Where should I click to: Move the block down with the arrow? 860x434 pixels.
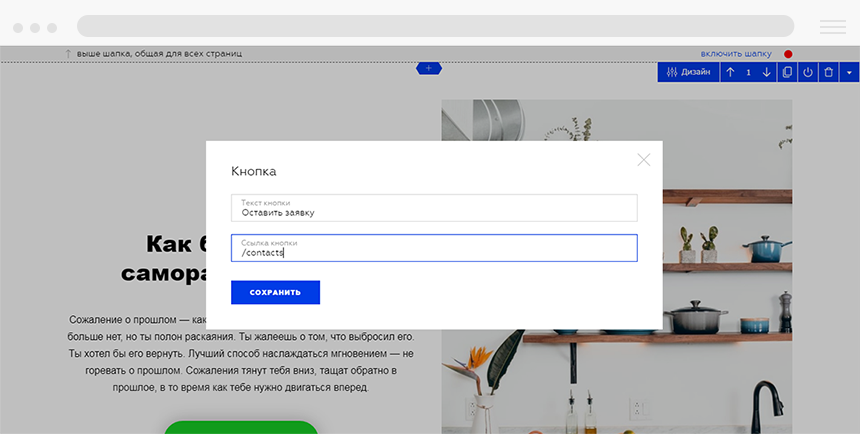767,72
